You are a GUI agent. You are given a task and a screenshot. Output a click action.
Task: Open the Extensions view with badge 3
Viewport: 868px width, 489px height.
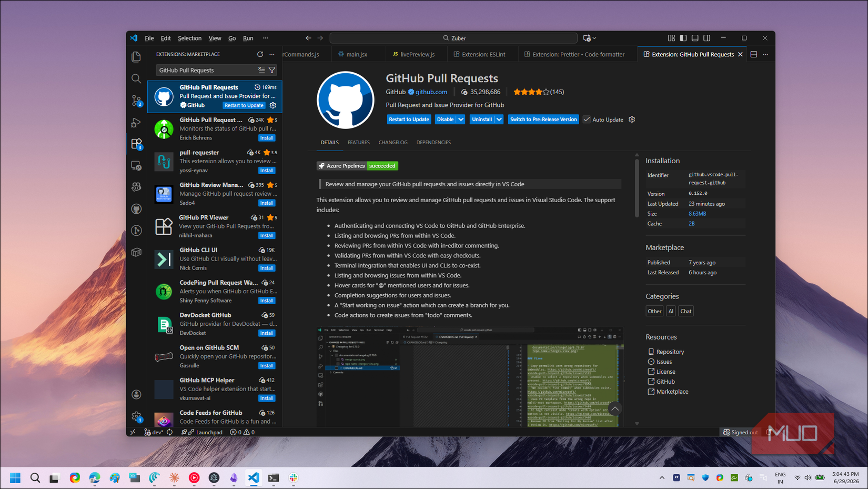(136, 144)
